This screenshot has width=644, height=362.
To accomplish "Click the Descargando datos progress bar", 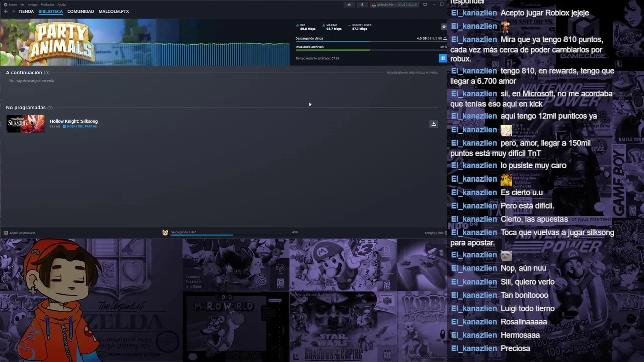I will 371,42.
